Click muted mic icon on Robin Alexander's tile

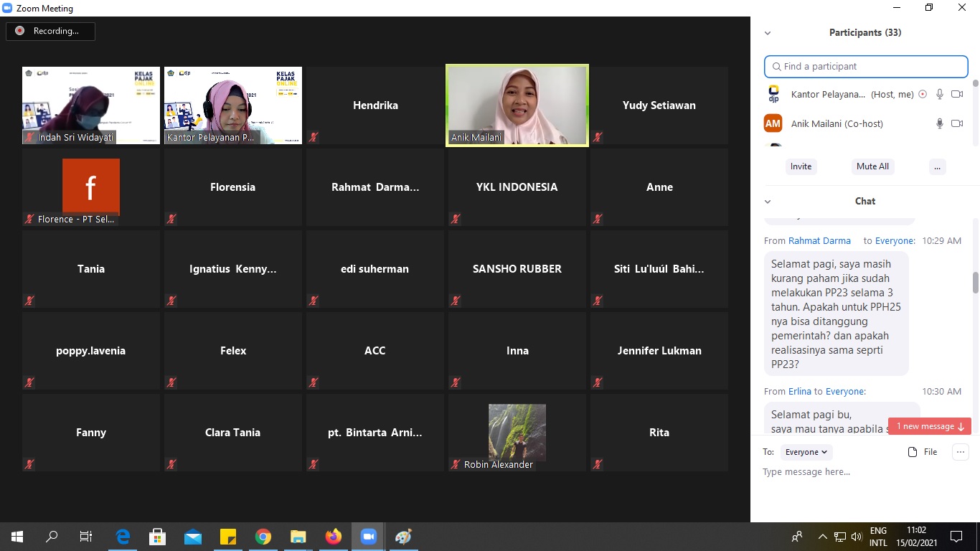456,464
